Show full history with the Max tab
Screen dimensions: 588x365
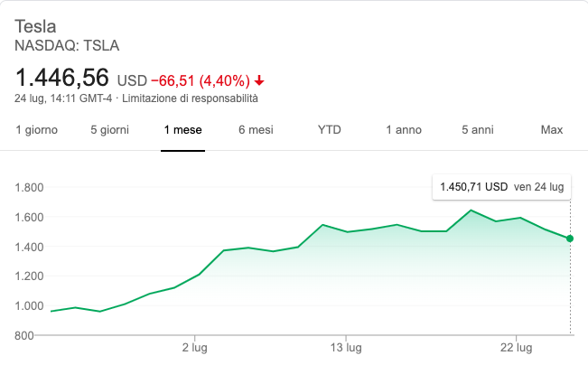tap(552, 130)
